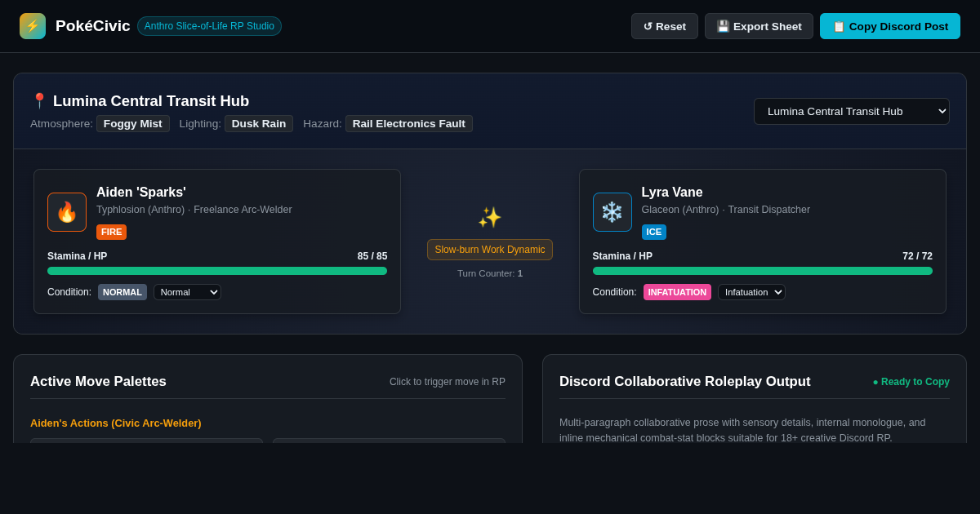
Task: Open the Lumina Central Transit Hub location dropdown
Action: tap(852, 111)
